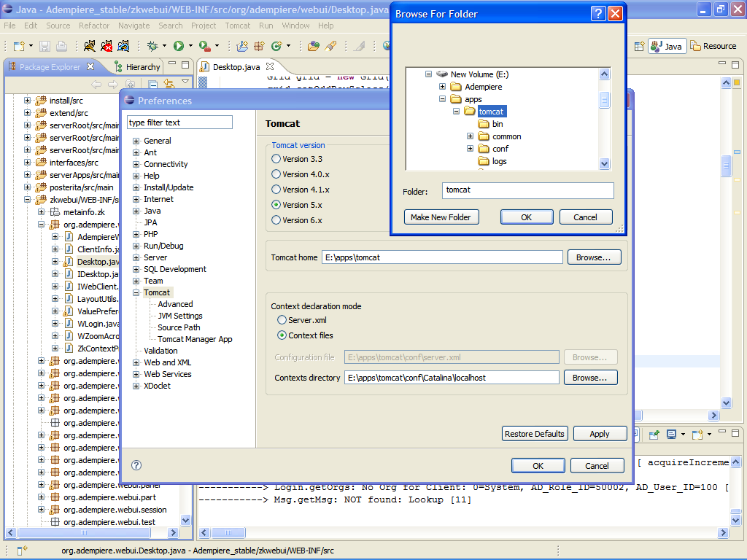Click the Display Selected Console icon
Viewport: 747px width, 560px height.
click(x=671, y=435)
